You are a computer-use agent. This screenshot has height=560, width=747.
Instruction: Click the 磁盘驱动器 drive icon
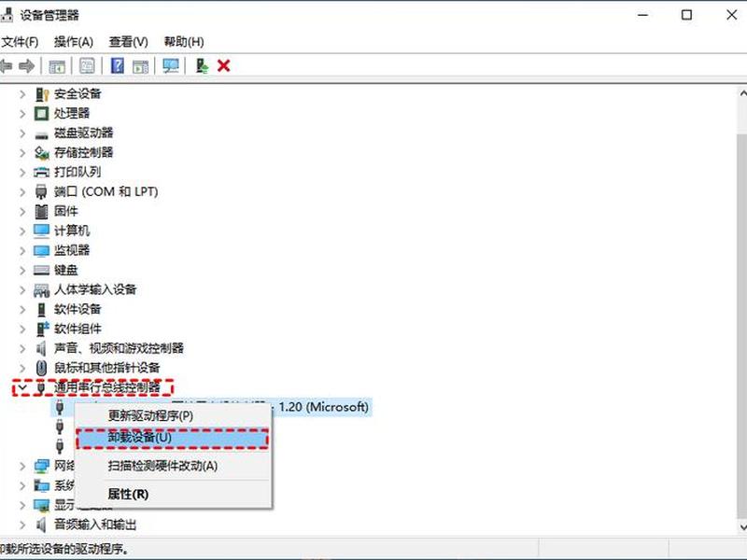(41, 134)
